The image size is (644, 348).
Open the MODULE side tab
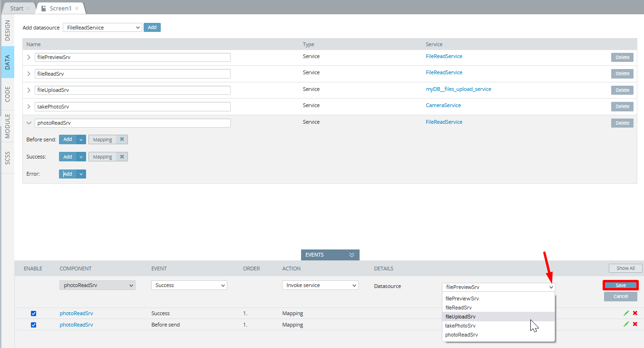[8, 126]
